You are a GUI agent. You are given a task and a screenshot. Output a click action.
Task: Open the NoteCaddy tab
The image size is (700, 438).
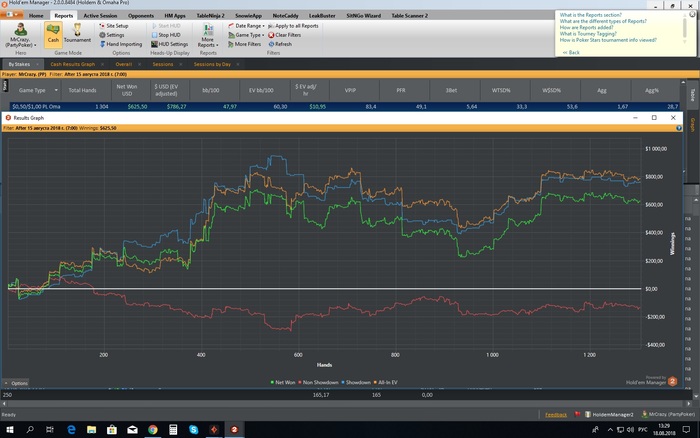pos(285,16)
